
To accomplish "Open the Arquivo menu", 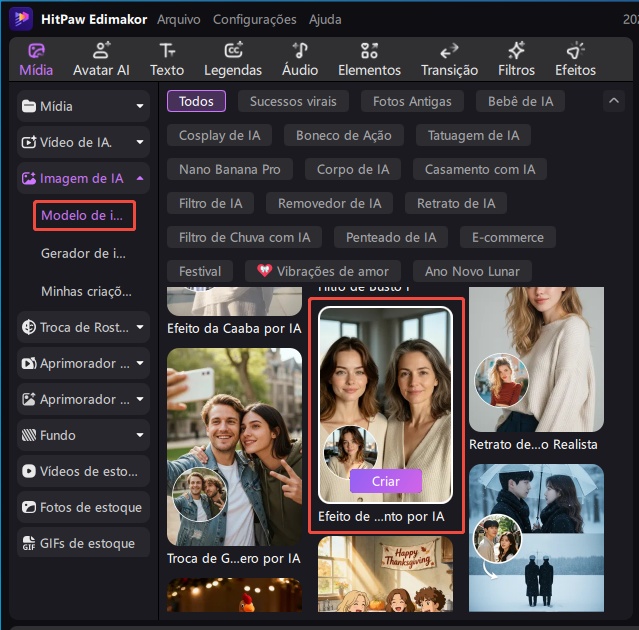I will pyautogui.click(x=178, y=19).
